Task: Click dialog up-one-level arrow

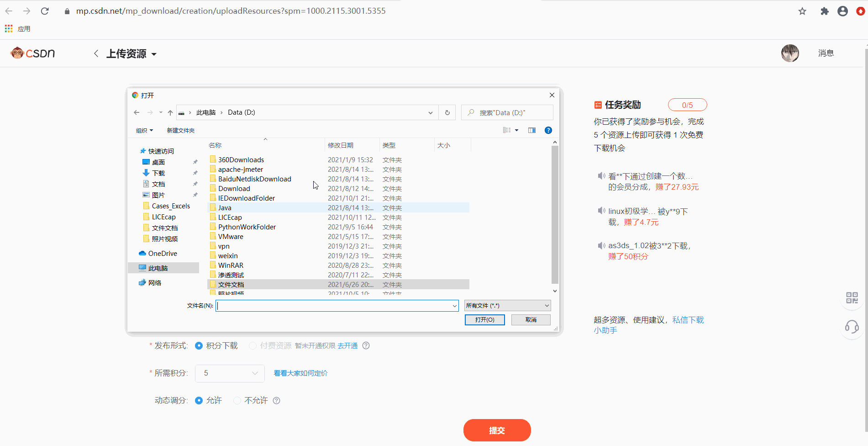Action: [170, 112]
